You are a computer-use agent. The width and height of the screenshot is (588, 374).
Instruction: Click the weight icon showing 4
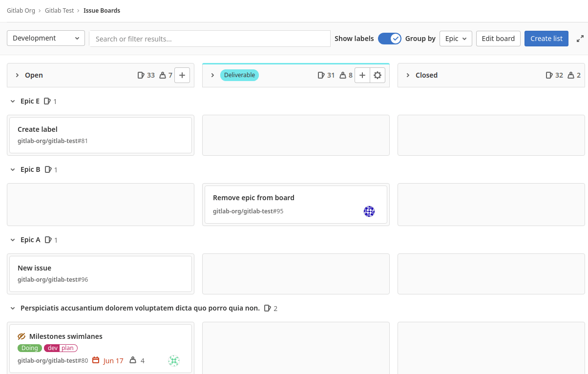click(x=133, y=360)
